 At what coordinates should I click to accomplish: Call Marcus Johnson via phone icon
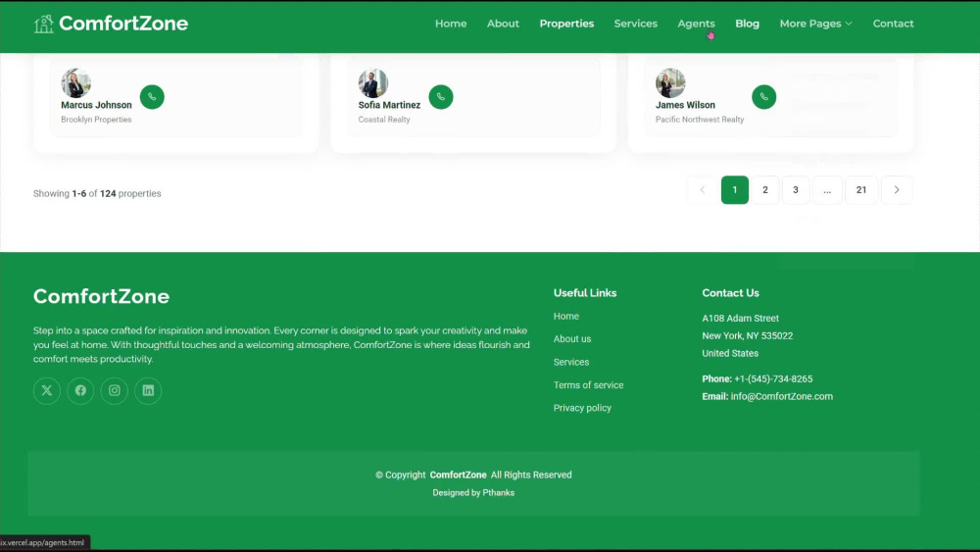point(152,97)
